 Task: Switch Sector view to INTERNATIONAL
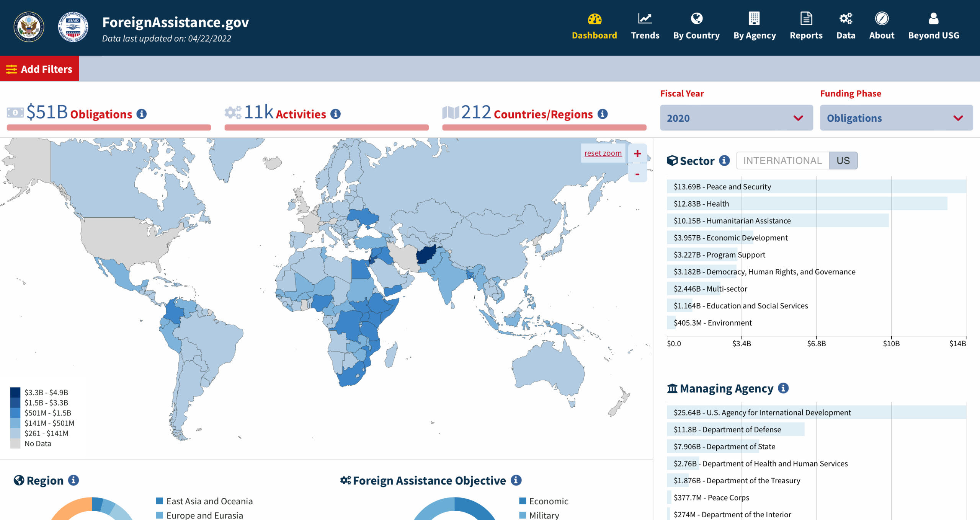click(x=782, y=160)
